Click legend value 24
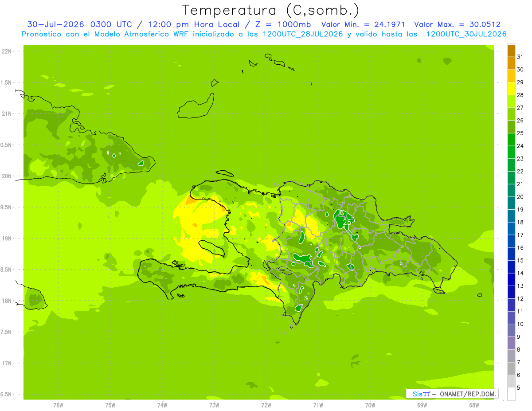The width and height of the screenshot is (532, 411). tap(520, 146)
